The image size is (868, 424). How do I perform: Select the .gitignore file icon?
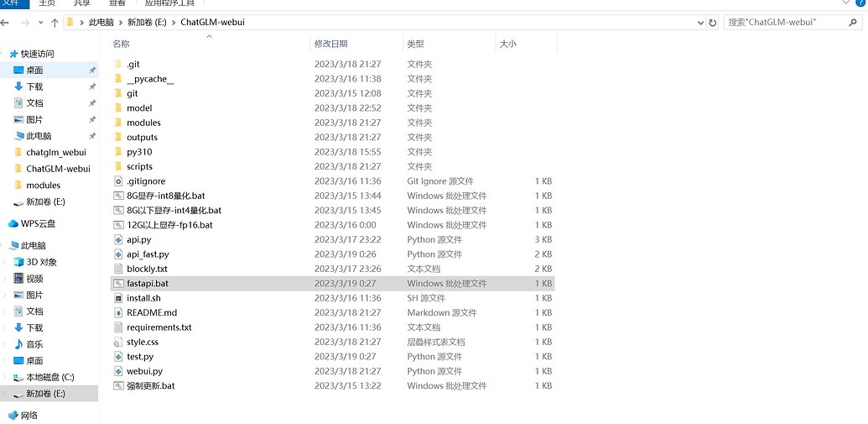(118, 181)
